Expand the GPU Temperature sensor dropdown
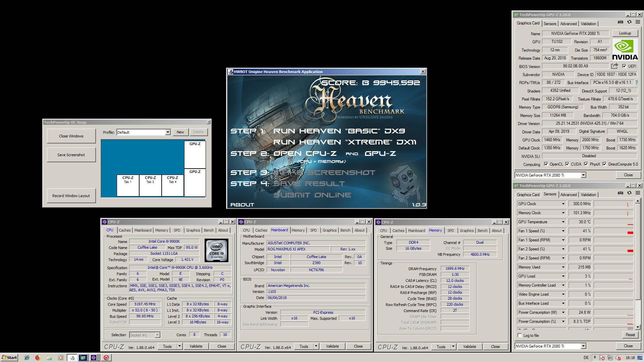Image resolution: width=644 pixels, height=362 pixels. pyautogui.click(x=563, y=222)
